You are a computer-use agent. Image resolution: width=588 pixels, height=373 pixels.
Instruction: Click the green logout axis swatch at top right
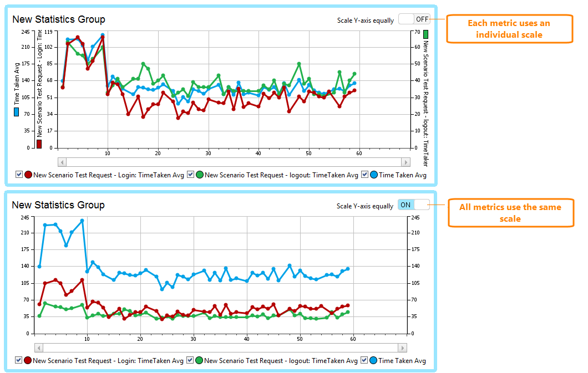[x=425, y=34]
